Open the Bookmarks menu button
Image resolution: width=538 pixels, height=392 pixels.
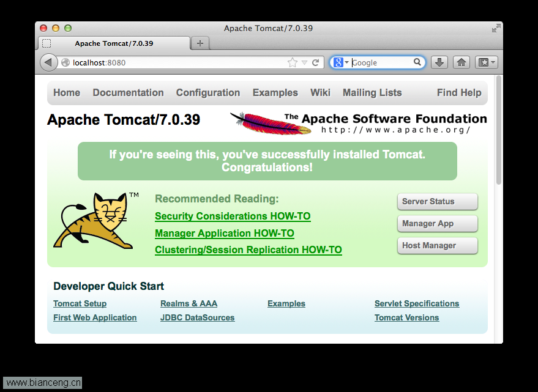[x=486, y=62]
